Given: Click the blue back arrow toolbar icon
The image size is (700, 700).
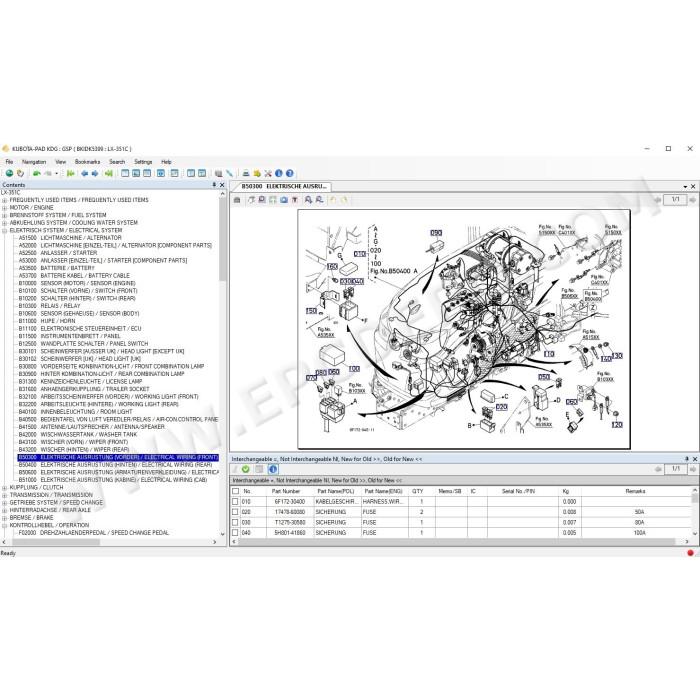Looking at the screenshot, I should 84,173.
